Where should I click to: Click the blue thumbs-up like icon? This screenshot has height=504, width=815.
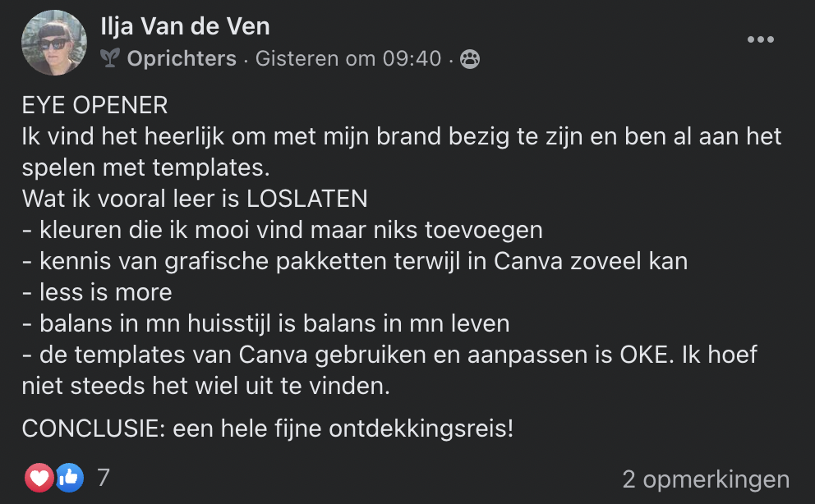tap(69, 477)
